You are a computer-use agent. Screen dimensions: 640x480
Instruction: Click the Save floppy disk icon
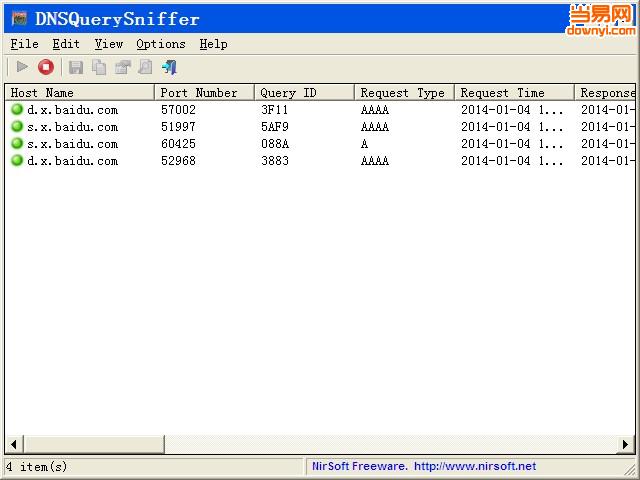click(x=75, y=67)
